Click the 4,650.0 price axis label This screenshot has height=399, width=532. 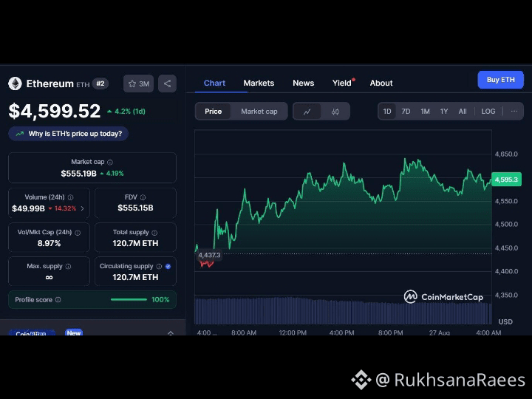[506, 154]
